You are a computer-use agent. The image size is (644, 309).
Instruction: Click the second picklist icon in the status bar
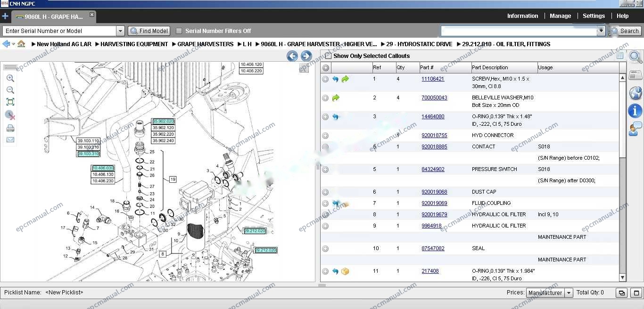point(636,293)
